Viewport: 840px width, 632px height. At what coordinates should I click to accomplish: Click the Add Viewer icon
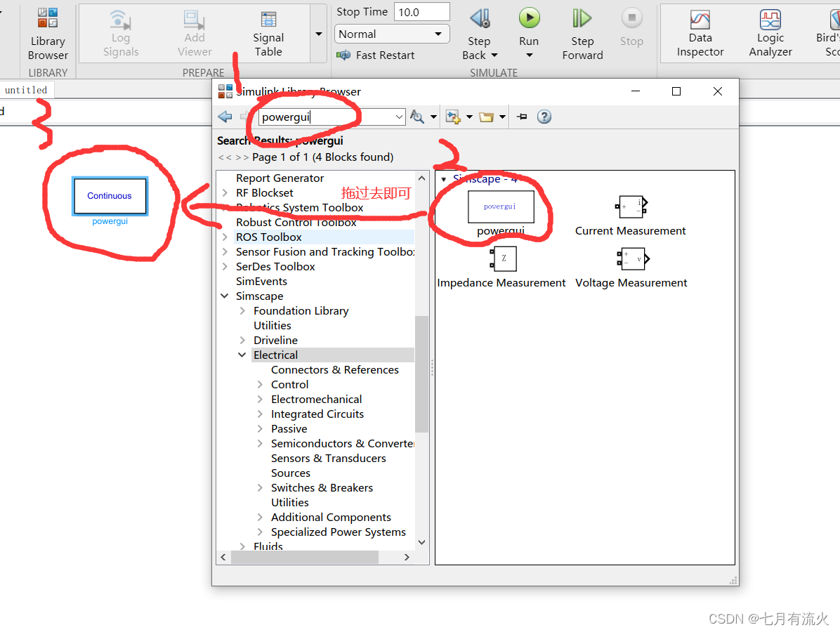pyautogui.click(x=194, y=20)
